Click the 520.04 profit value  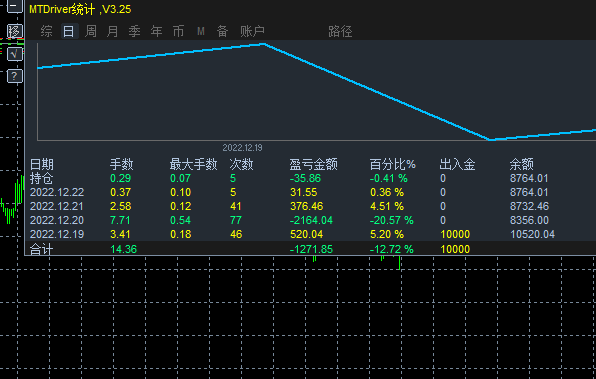tap(306, 234)
